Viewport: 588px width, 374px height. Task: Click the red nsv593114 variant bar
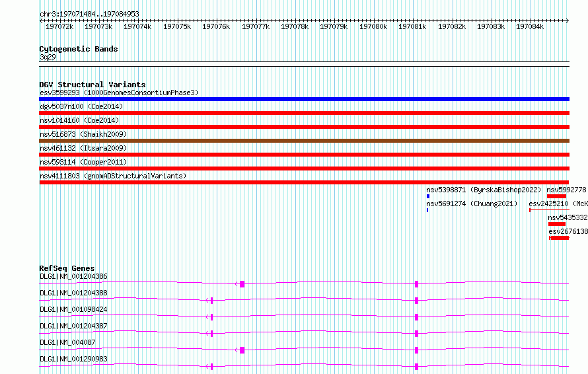point(304,168)
